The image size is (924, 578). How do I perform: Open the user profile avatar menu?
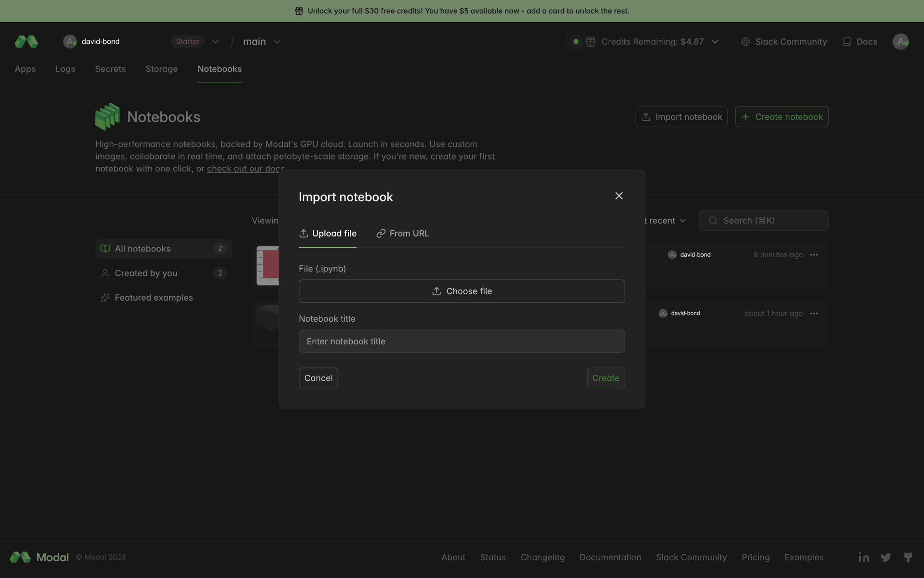pos(900,41)
